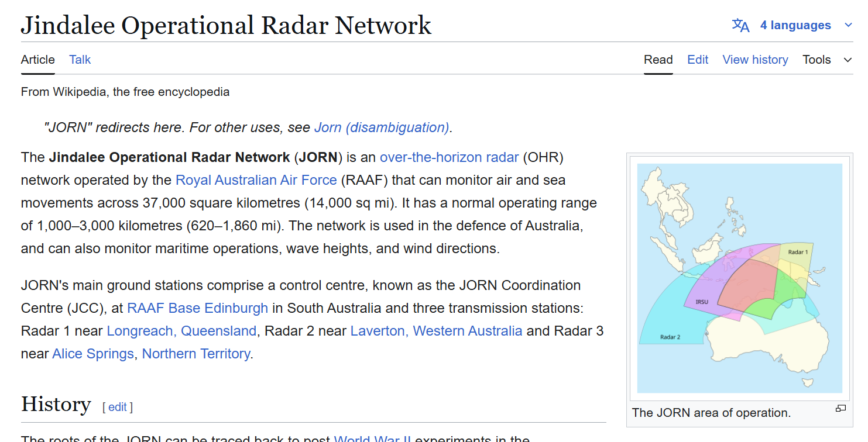Open the Laverton, Western Australia link
868x442 pixels.
pyautogui.click(x=436, y=331)
